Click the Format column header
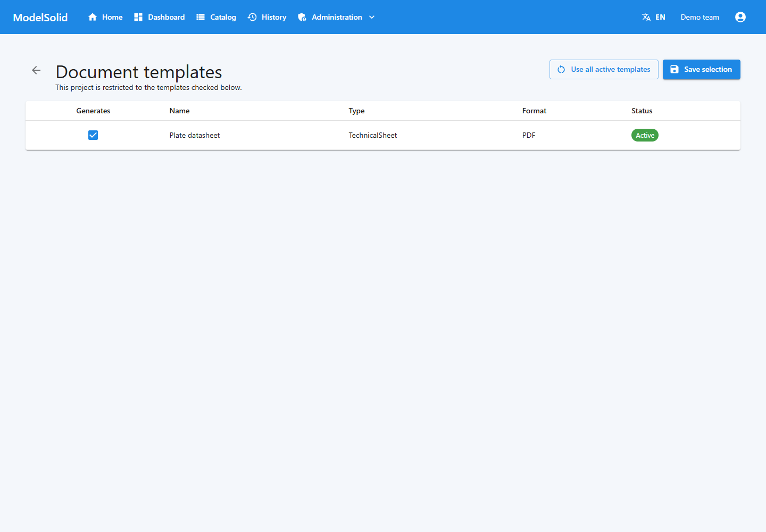 click(534, 111)
